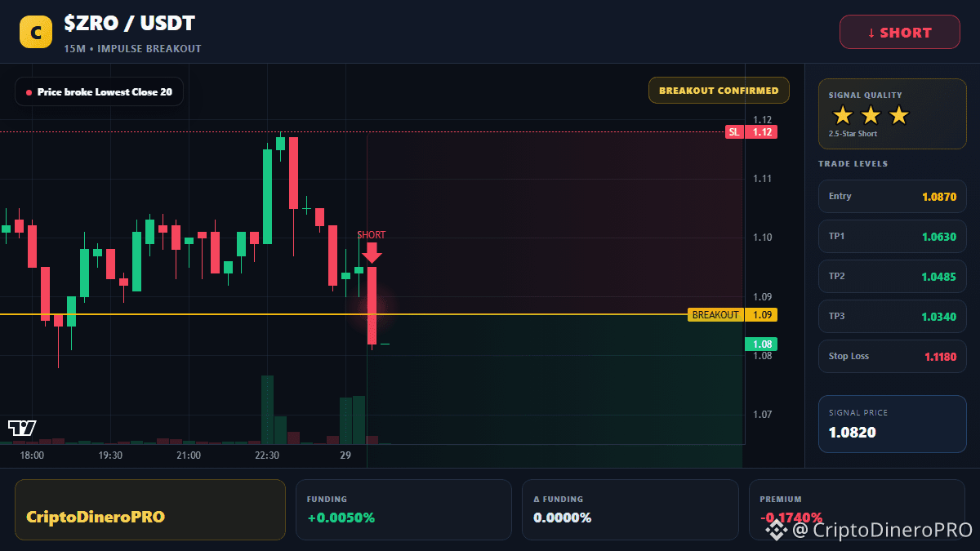
Task: Click the SHORT direction button
Action: coord(900,33)
